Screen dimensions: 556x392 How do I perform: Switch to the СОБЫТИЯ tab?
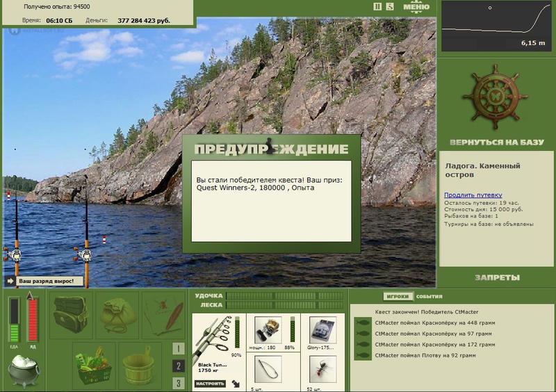click(x=429, y=297)
